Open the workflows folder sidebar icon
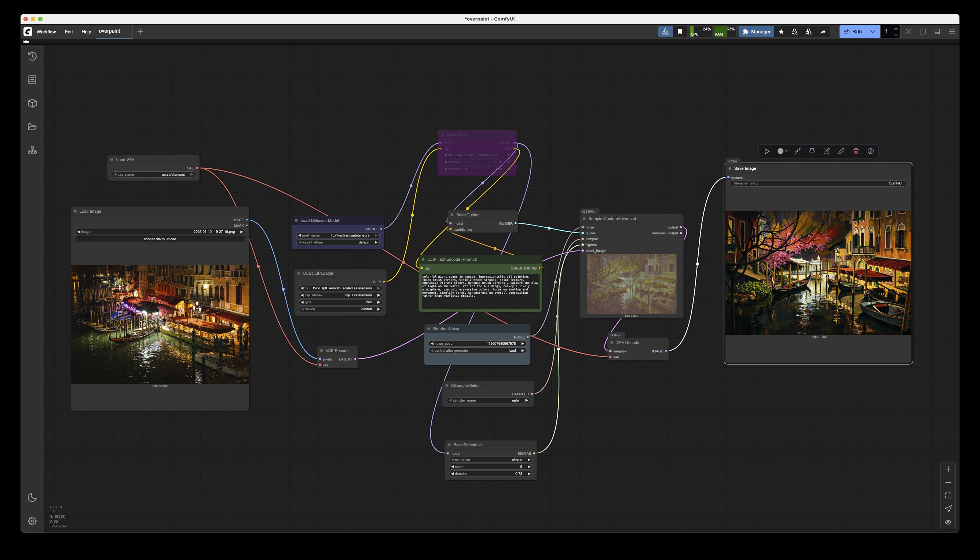This screenshot has width=980, height=560. [32, 127]
